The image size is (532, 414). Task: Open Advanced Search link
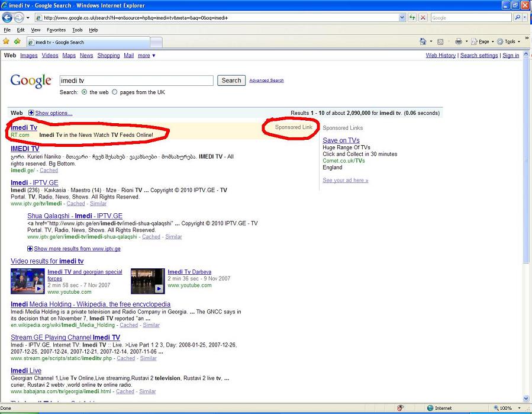266,81
